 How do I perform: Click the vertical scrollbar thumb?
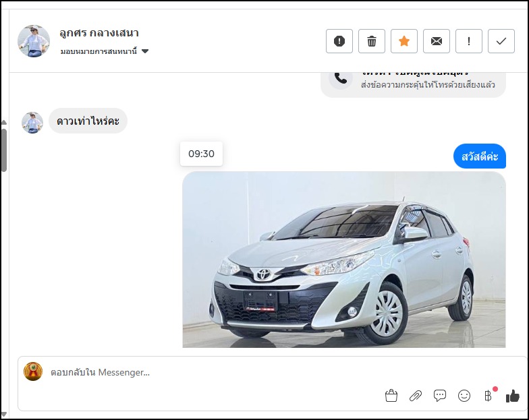click(4, 150)
